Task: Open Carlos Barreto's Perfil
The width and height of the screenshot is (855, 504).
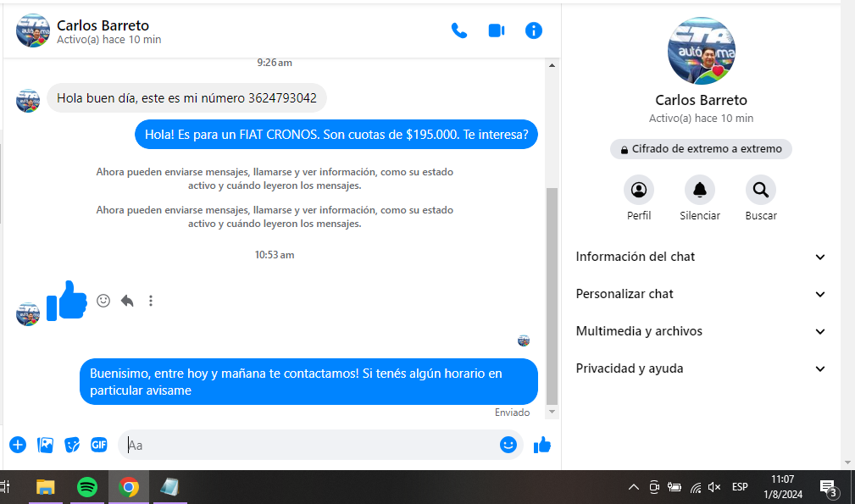Action: pos(638,191)
